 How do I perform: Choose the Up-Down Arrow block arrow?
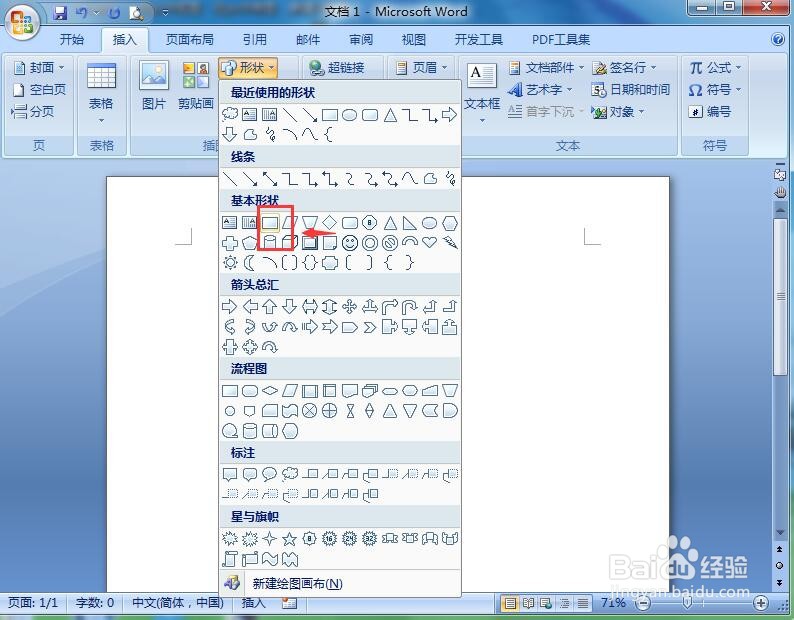tap(330, 306)
